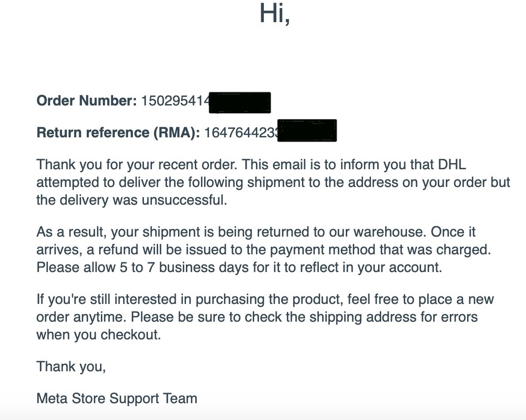This screenshot has height=420, width=526.
Task: Click the "Meta Store Support Team" signature
Action: [x=116, y=398]
